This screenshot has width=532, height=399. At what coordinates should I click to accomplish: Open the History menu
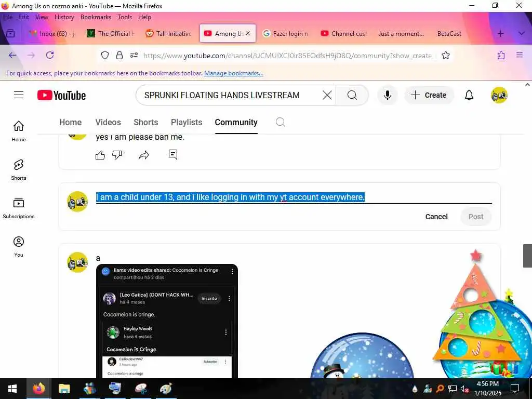[64, 17]
